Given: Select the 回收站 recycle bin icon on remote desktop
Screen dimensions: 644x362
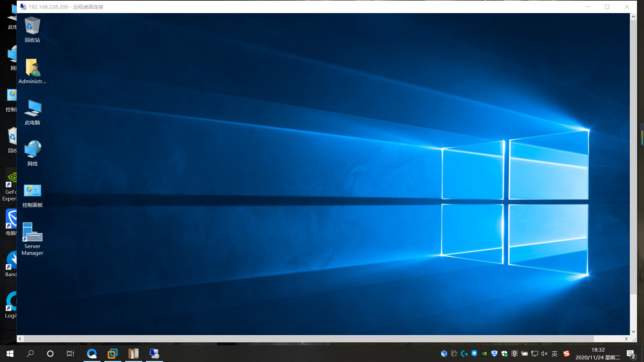Looking at the screenshot, I should pyautogui.click(x=32, y=30).
